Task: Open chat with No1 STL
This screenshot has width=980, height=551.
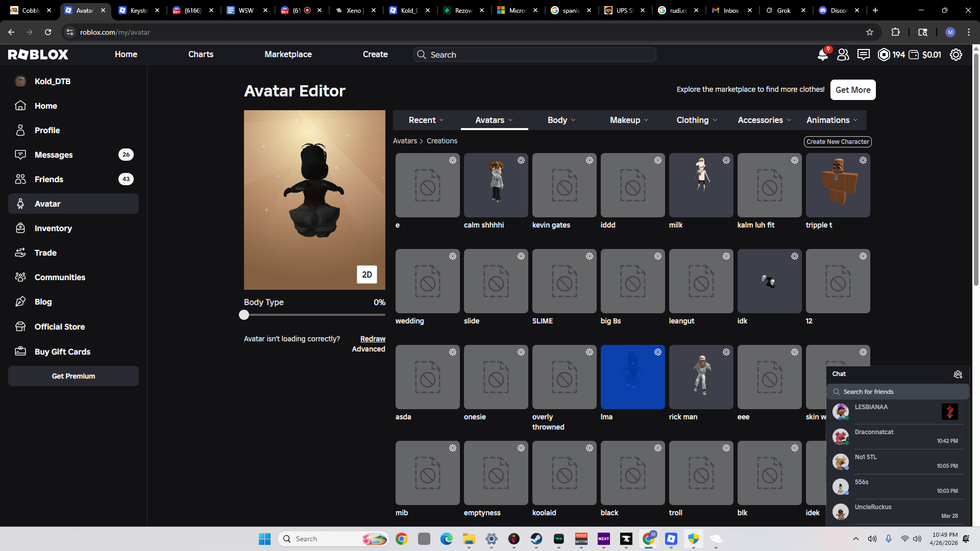Action: [898, 462]
